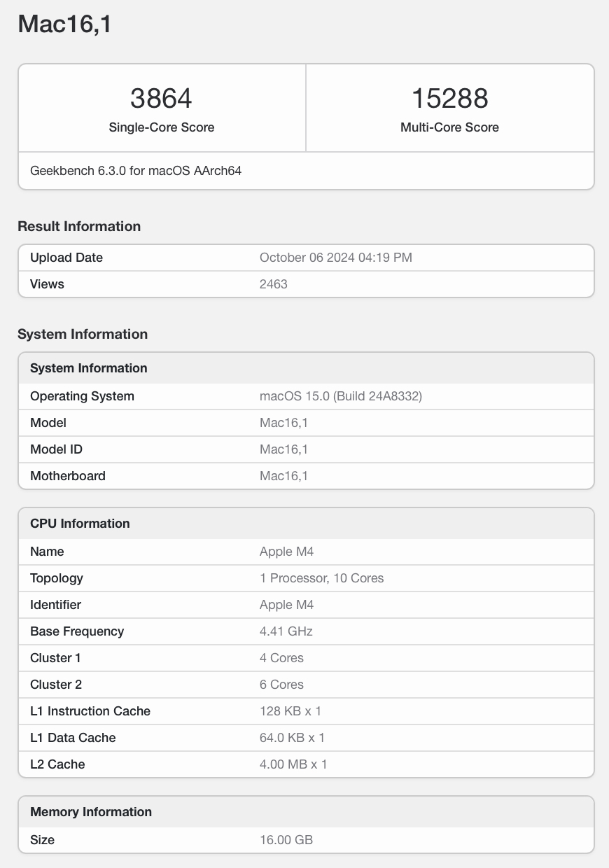Click the L2 Cache 4.00 MB entry
Image resolution: width=609 pixels, height=868 pixels.
point(293,764)
